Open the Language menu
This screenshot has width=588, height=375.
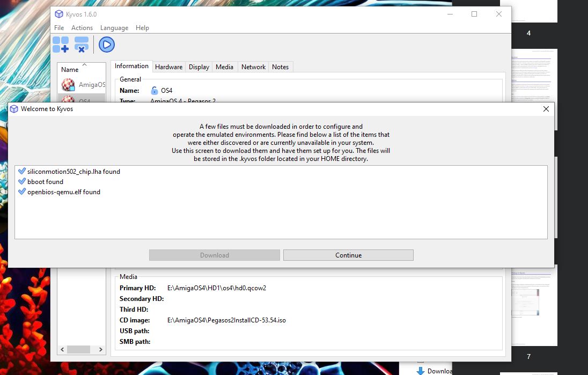click(x=114, y=28)
